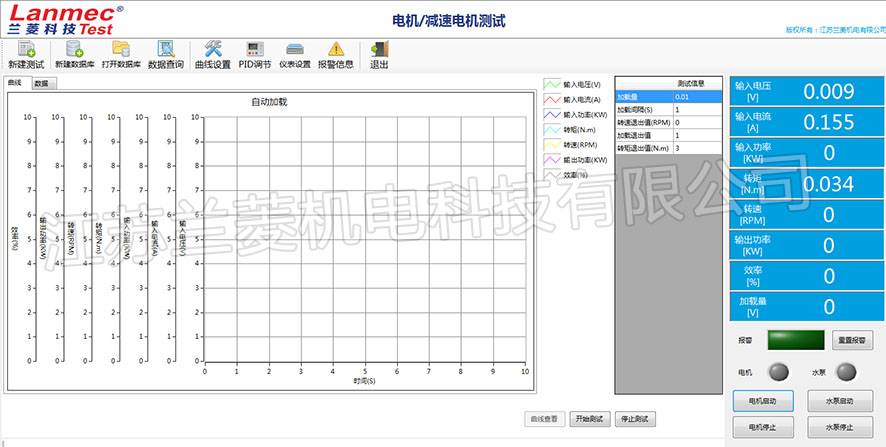
Task: Click the 转矩(N.m) legend line swatch
Action: (552, 129)
